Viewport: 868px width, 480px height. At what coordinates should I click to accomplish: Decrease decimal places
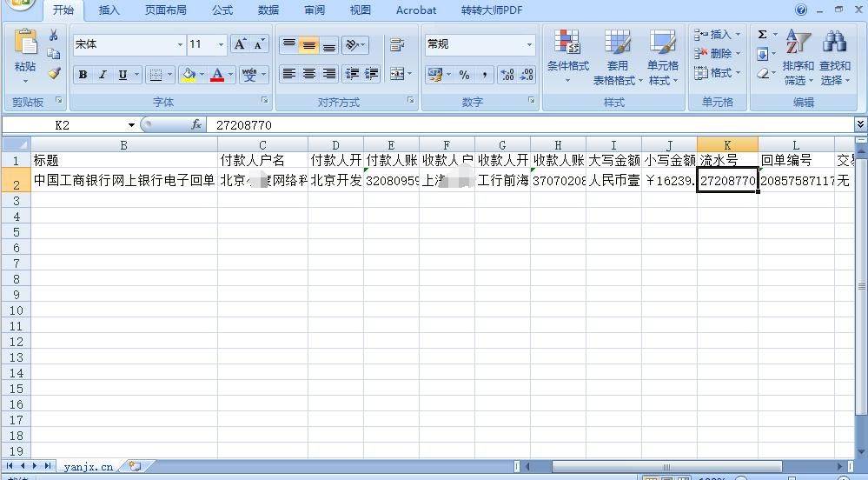[x=527, y=74]
